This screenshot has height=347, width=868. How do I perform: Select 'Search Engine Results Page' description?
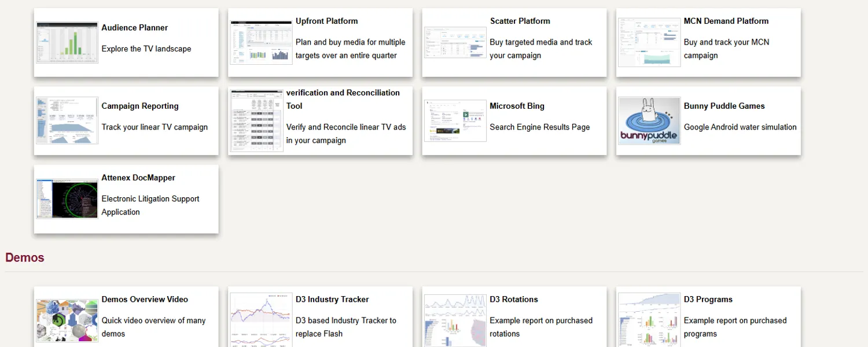[540, 127]
